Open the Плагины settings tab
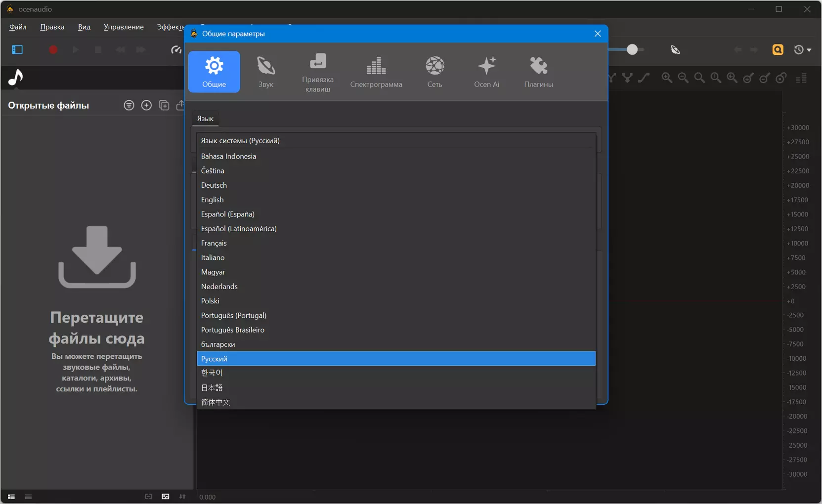This screenshot has height=504, width=822. pyautogui.click(x=539, y=72)
